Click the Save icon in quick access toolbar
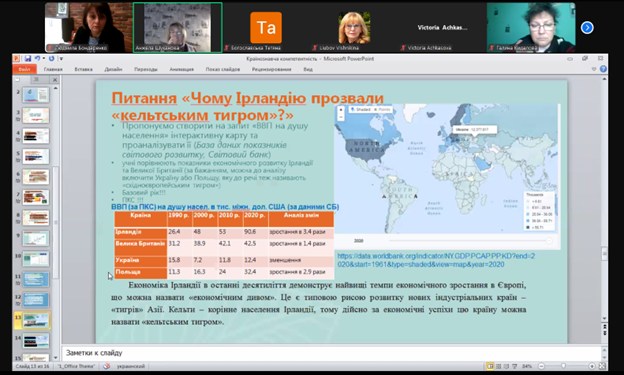The height and width of the screenshot is (375, 624). tap(28, 59)
